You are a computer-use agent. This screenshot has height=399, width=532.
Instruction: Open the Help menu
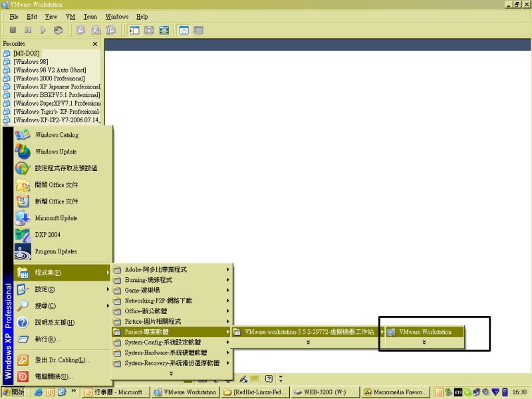[142, 16]
